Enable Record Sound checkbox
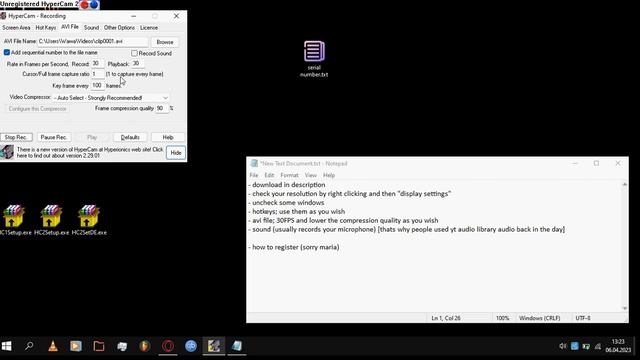The height and width of the screenshot is (360, 640). pos(134,53)
